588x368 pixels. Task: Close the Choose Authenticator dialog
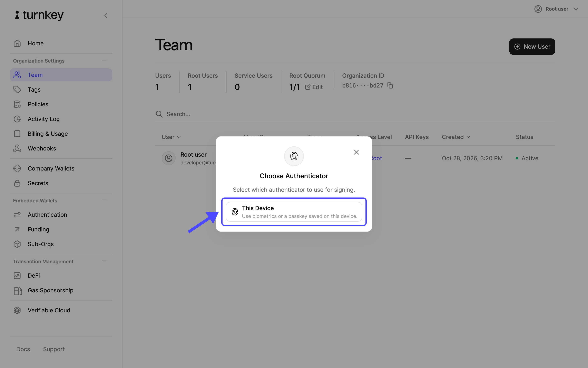[x=356, y=152]
